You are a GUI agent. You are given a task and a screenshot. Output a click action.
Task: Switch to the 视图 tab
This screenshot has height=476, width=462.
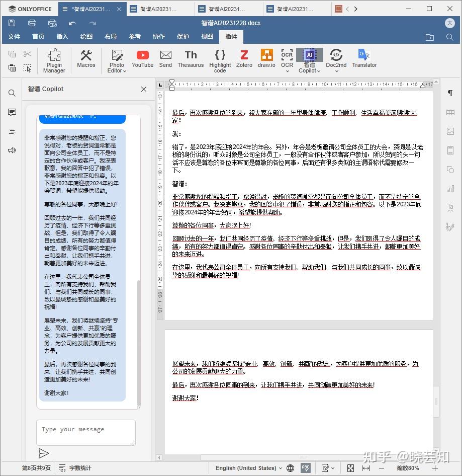click(x=207, y=37)
